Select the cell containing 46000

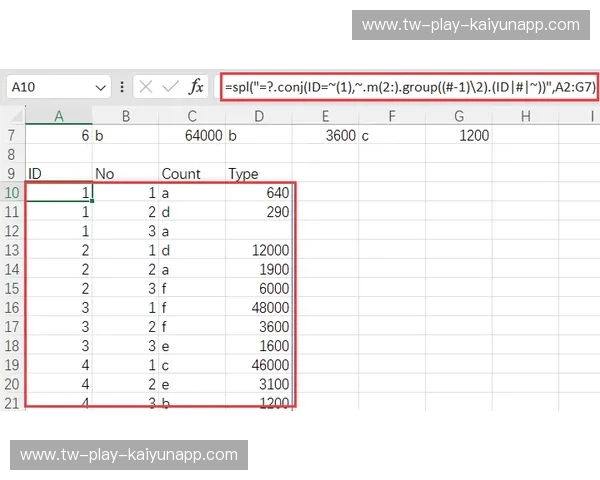259,365
